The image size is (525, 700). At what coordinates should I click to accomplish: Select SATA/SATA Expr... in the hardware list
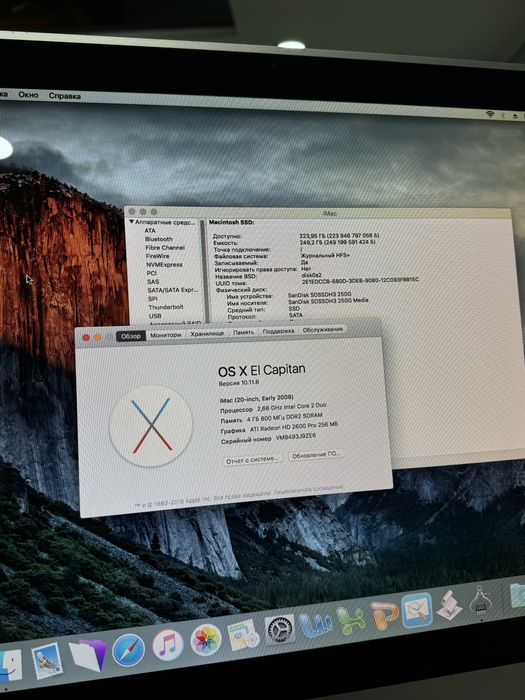(173, 290)
